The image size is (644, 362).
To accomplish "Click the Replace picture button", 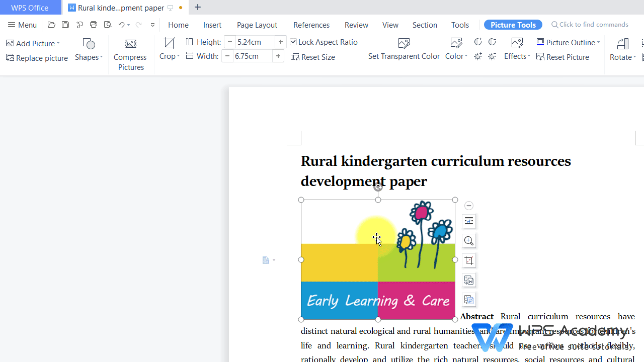I will (37, 58).
